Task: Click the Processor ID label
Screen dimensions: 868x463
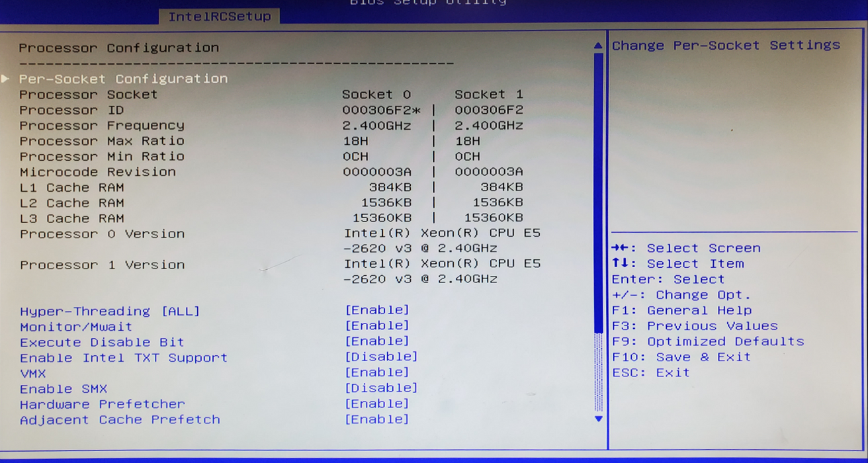Action: pyautogui.click(x=71, y=110)
